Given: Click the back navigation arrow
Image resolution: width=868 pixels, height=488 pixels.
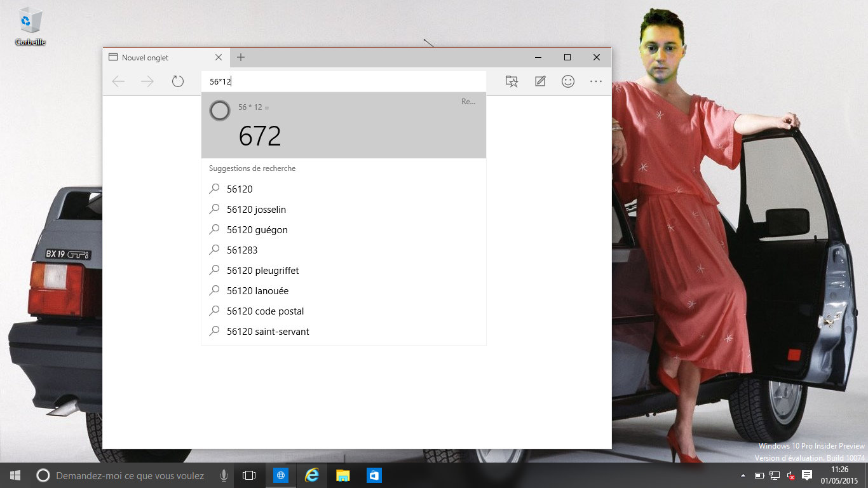Looking at the screenshot, I should 118,81.
